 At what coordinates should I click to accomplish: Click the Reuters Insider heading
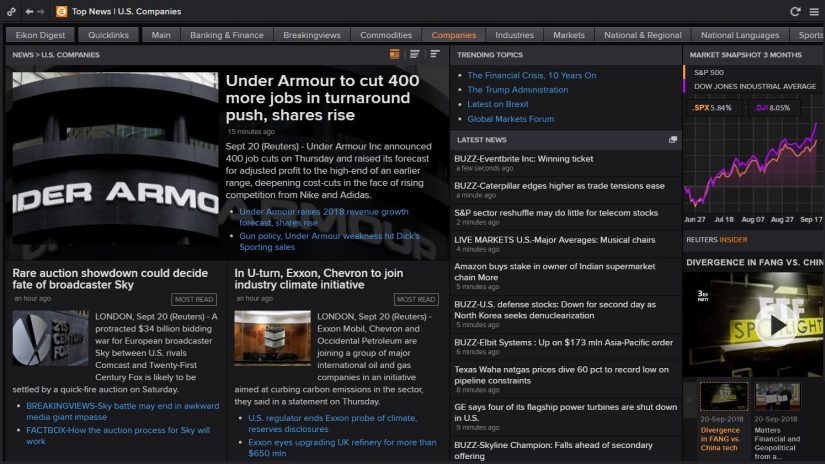[x=717, y=240]
